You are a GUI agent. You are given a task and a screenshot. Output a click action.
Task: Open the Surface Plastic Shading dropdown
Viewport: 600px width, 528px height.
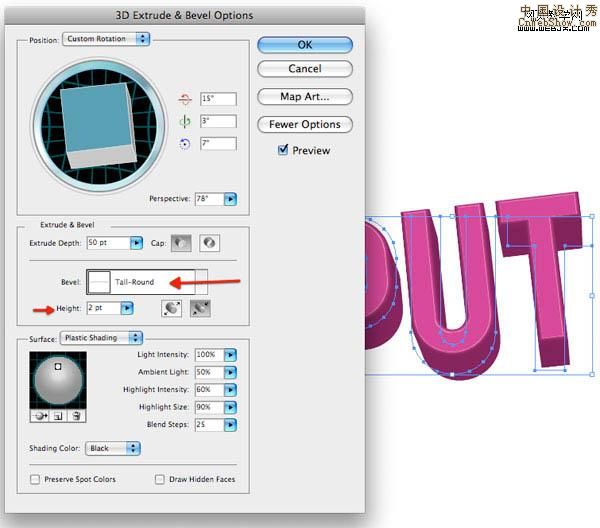pos(101,338)
